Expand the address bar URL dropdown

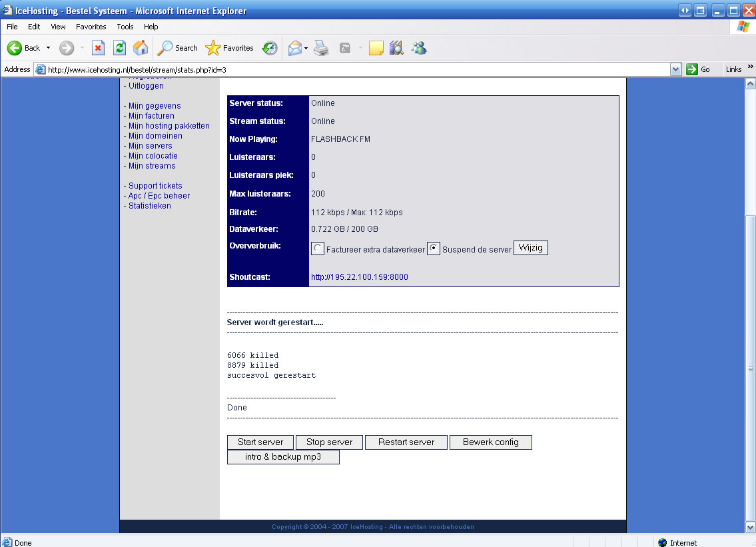[x=675, y=69]
